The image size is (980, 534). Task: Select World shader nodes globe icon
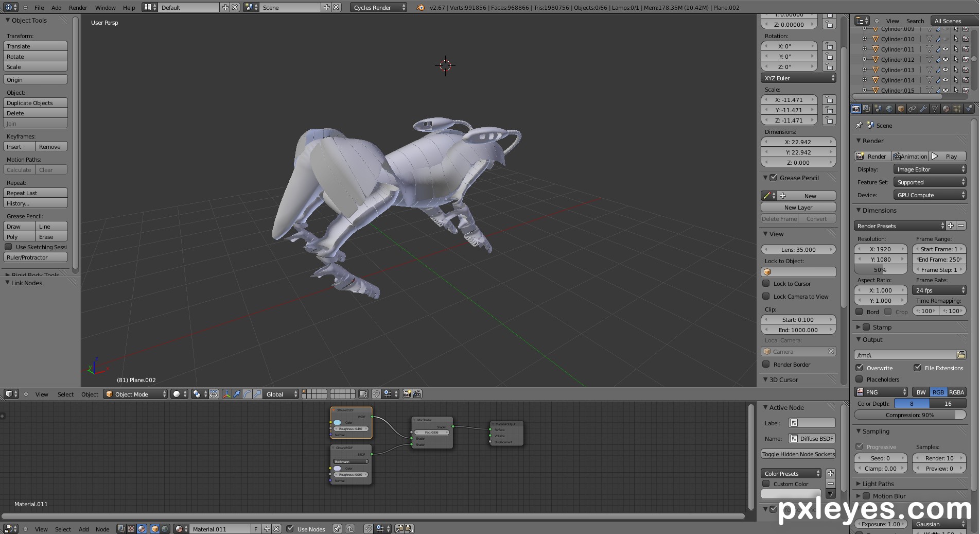tap(165, 529)
